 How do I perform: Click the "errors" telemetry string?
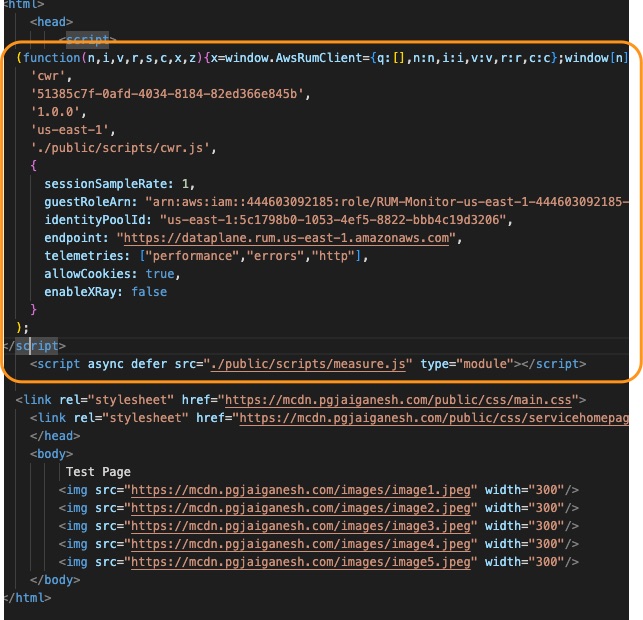[x=276, y=256]
